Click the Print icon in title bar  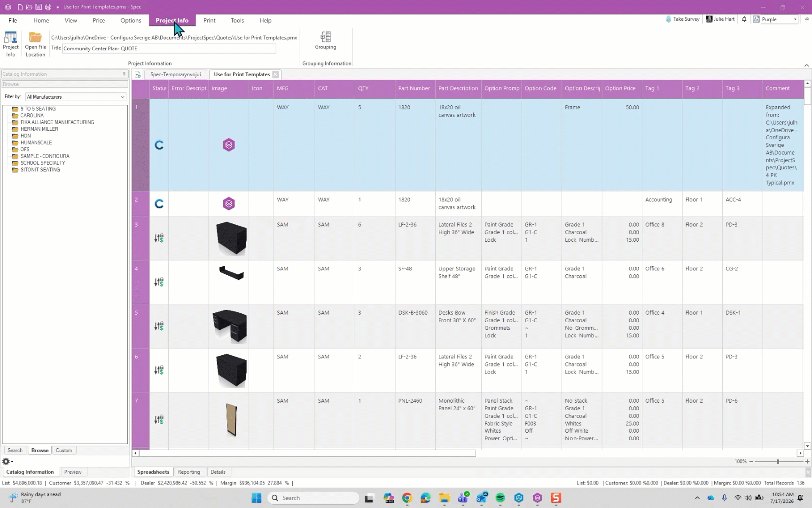point(48,7)
